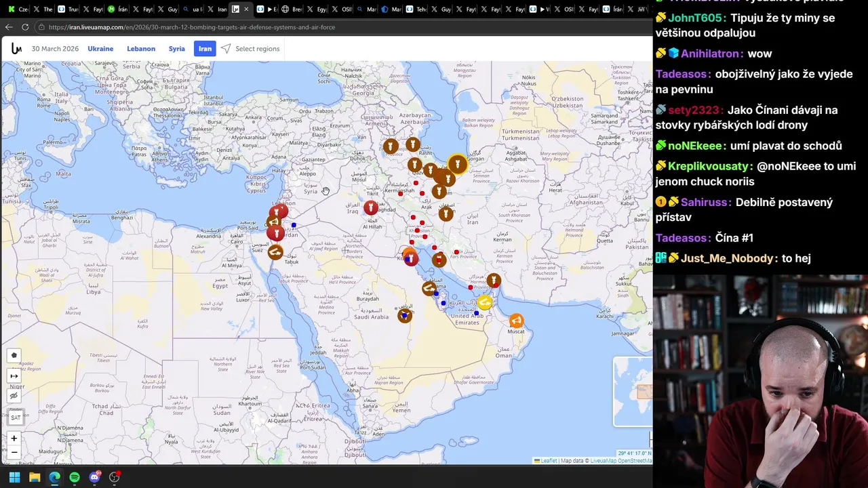This screenshot has height=488, width=868.
Task: Click chat username Anihilatron
Action: click(711, 54)
